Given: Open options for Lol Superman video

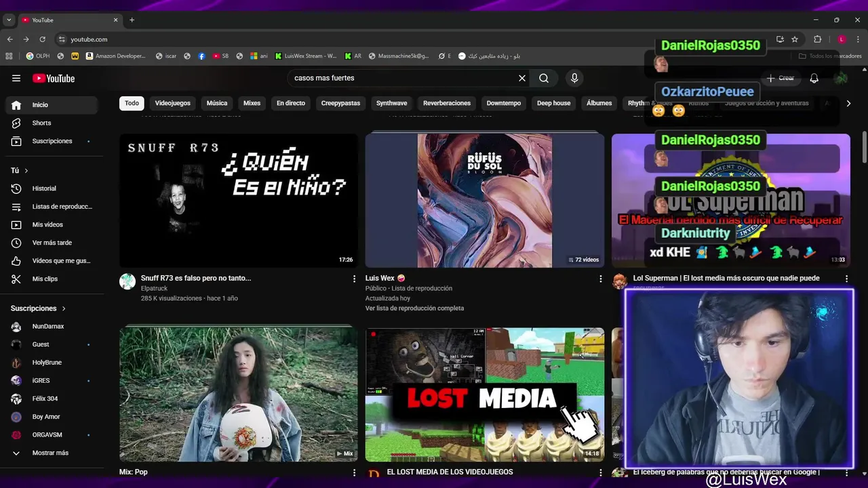Looking at the screenshot, I should click(x=846, y=279).
